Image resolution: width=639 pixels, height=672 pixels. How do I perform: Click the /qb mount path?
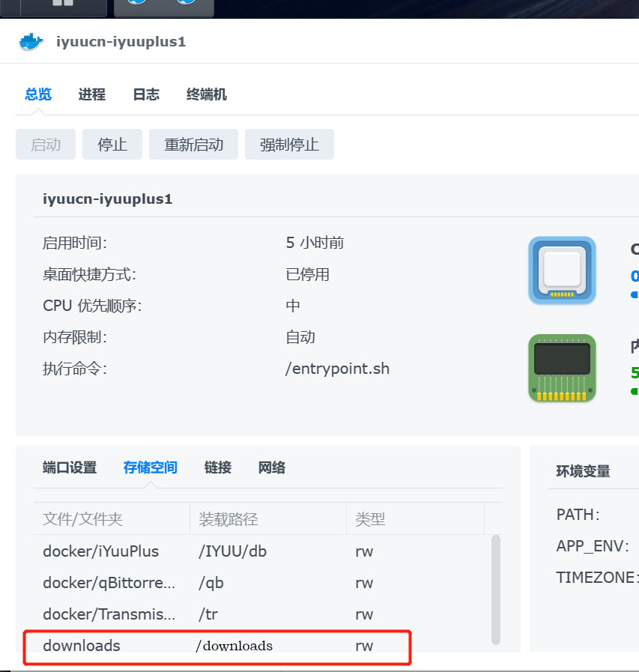(x=211, y=583)
